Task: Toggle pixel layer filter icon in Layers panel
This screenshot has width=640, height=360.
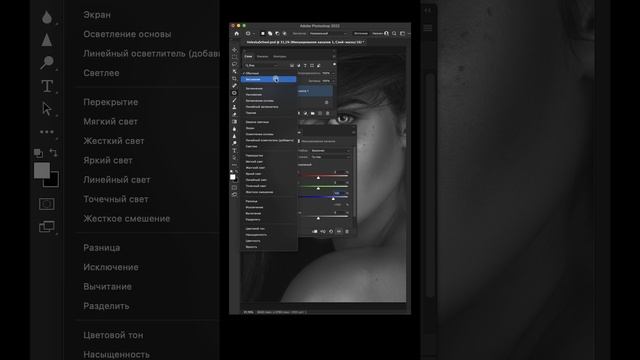Action: click(292, 65)
